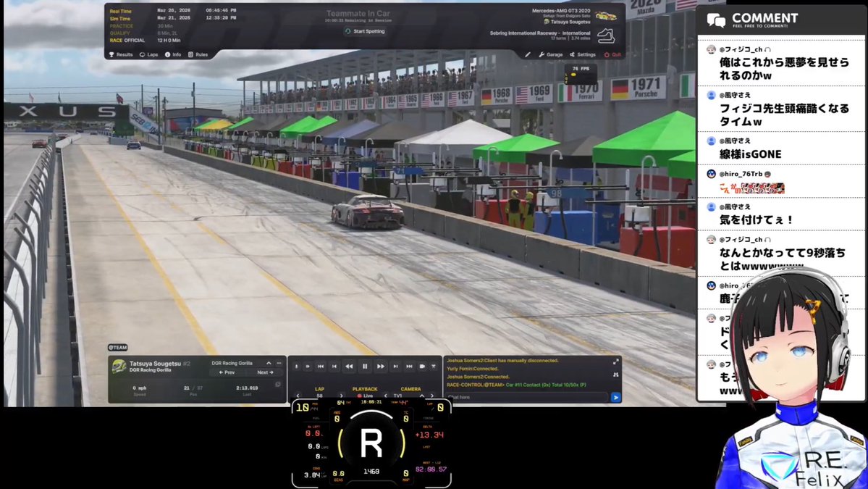The height and width of the screenshot is (489, 868).
Task: Click the comment '気を付けてぇ！'
Action: (757, 220)
